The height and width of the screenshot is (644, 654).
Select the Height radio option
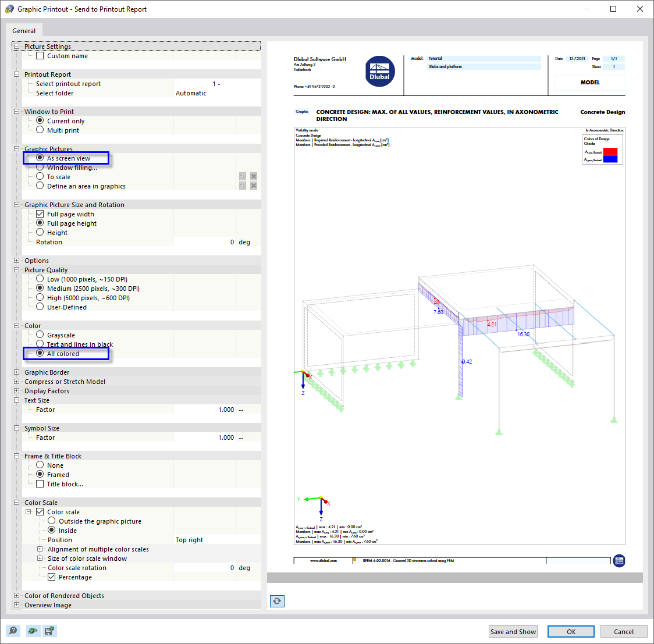pos(40,232)
